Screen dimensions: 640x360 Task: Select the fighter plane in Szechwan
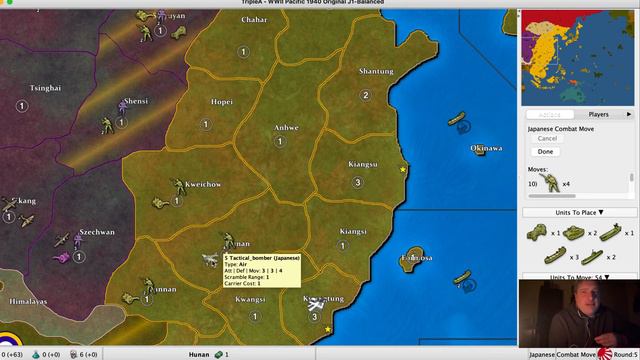coord(62,240)
